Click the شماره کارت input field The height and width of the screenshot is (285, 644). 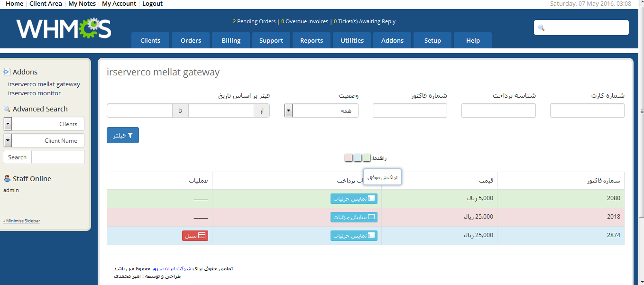[587, 110]
